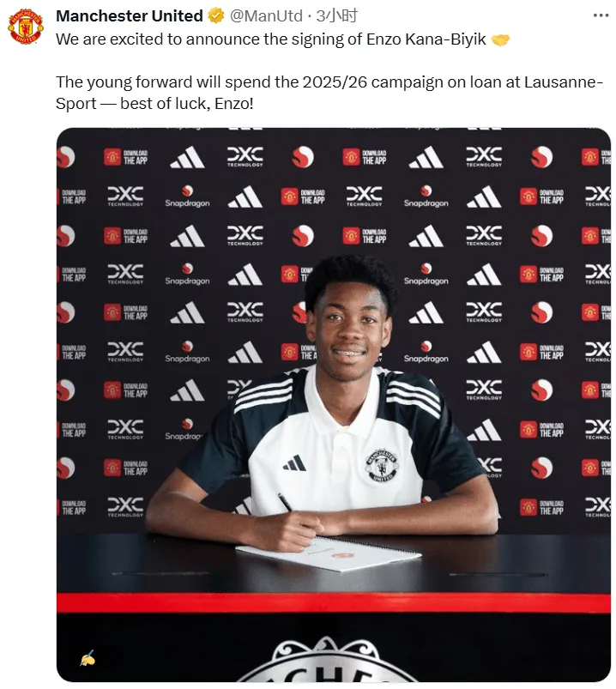The width and height of the screenshot is (616, 689).
Task: Open the Manchester United profile avatar
Action: click(x=26, y=26)
